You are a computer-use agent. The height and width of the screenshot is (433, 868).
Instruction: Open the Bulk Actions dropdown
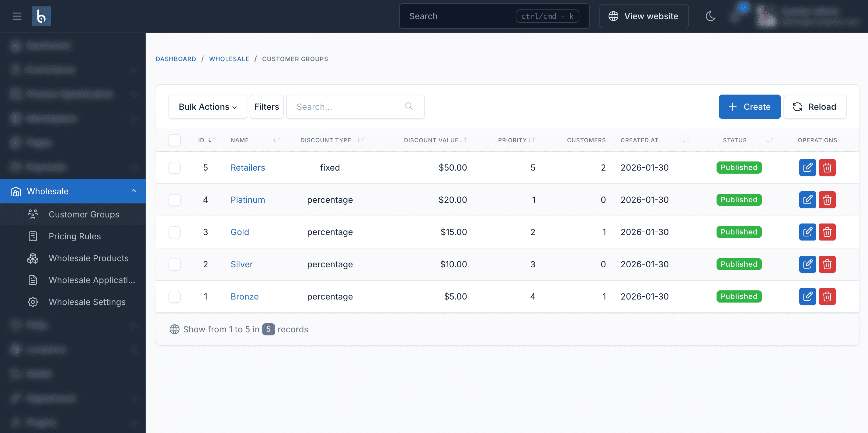coord(207,106)
